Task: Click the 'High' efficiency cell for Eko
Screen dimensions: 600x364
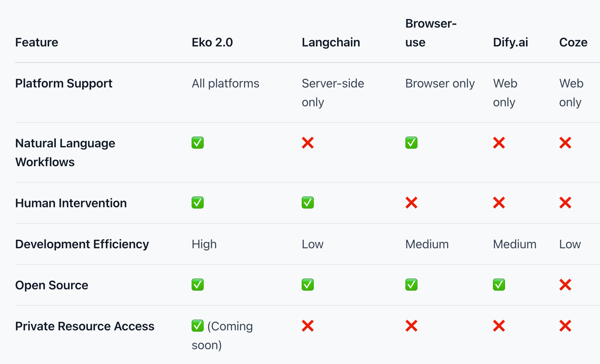Action: (204, 244)
